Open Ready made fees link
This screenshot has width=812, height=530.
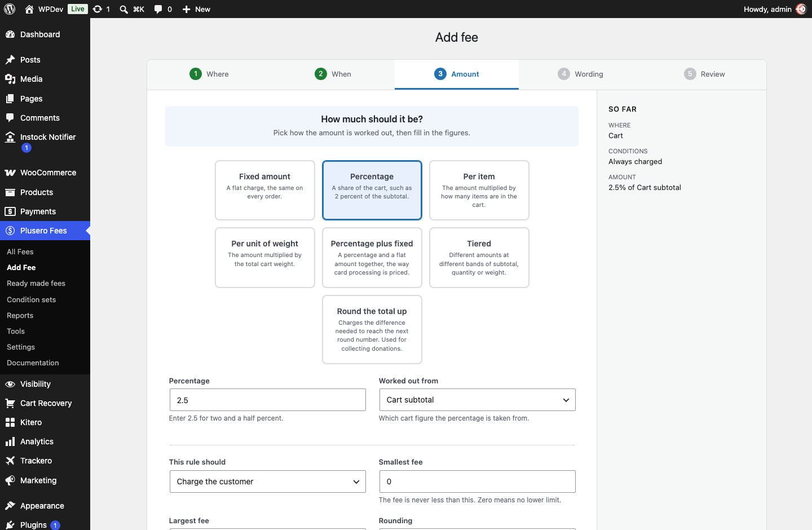(36, 283)
